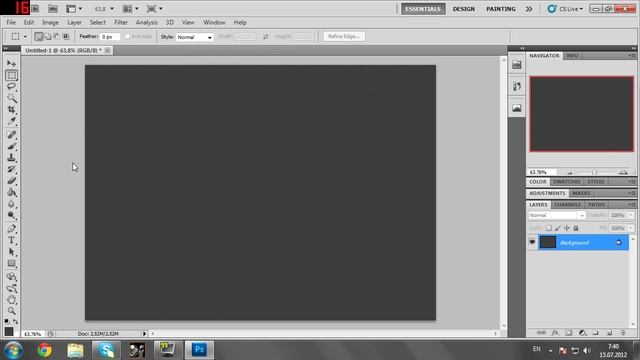This screenshot has height=360, width=640.
Task: Select the Hand tool
Action: coord(11,300)
